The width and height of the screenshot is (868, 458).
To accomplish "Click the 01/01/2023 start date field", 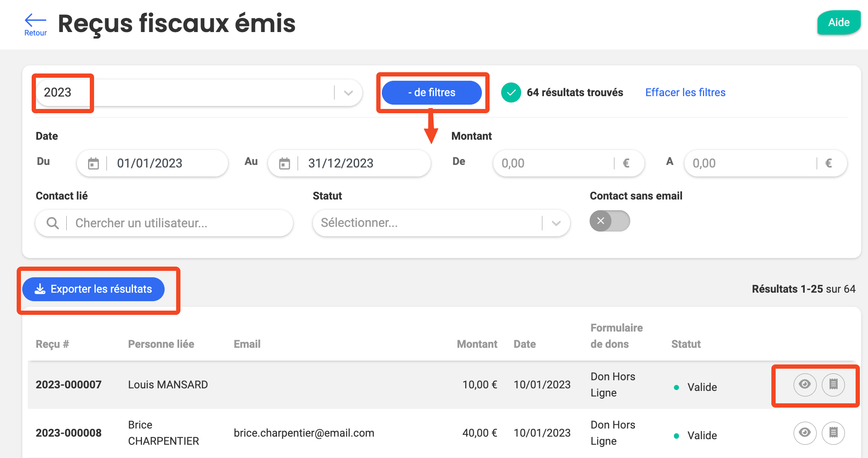I will 152,163.
